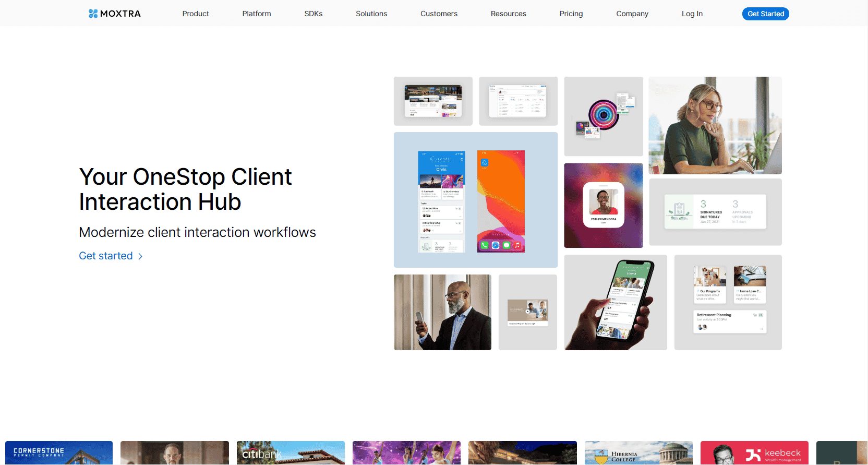Open the Citibank customer card
This screenshot has height=465, width=868.
(x=291, y=452)
